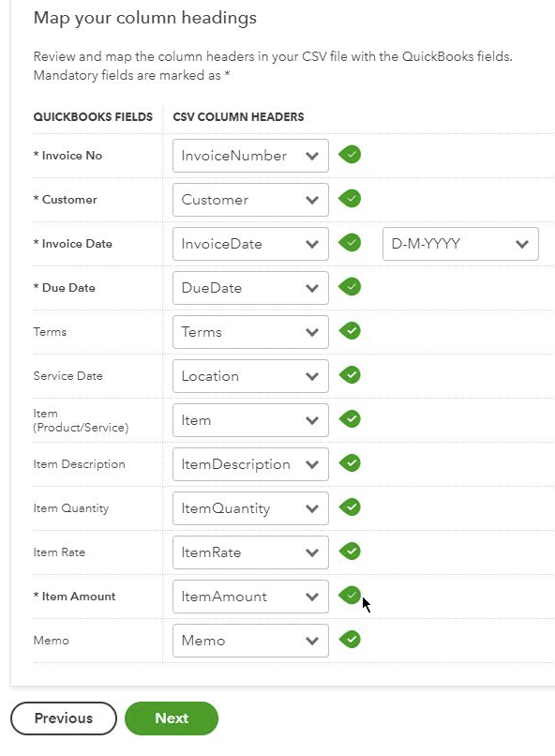555x756 pixels.
Task: Click green checkmark next to Location dropdown
Action: pos(350,375)
